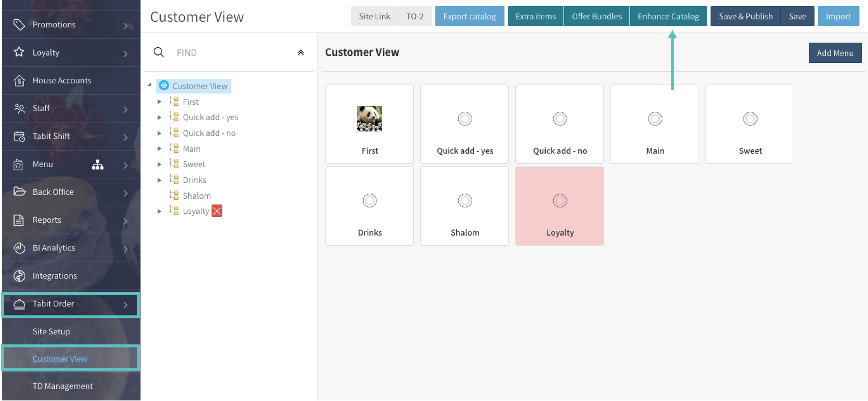The width and height of the screenshot is (868, 401).
Task: Click the panda thumbnail on First card
Action: pos(369,119)
